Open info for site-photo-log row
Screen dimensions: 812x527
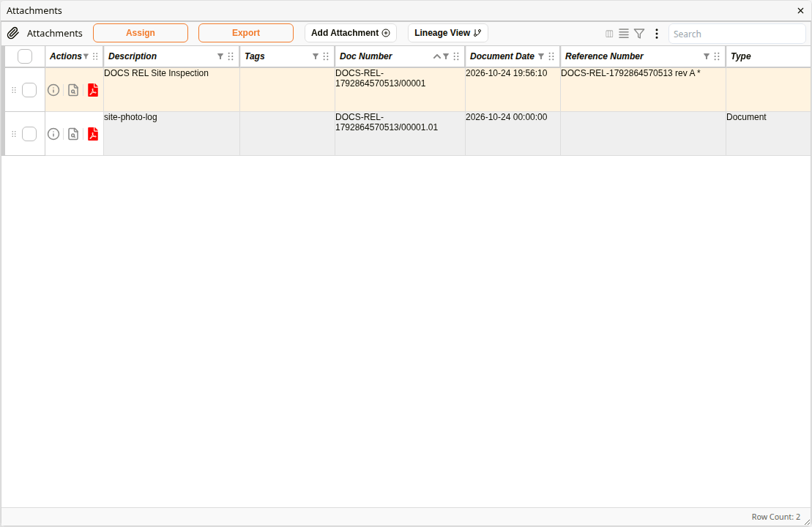(53, 134)
